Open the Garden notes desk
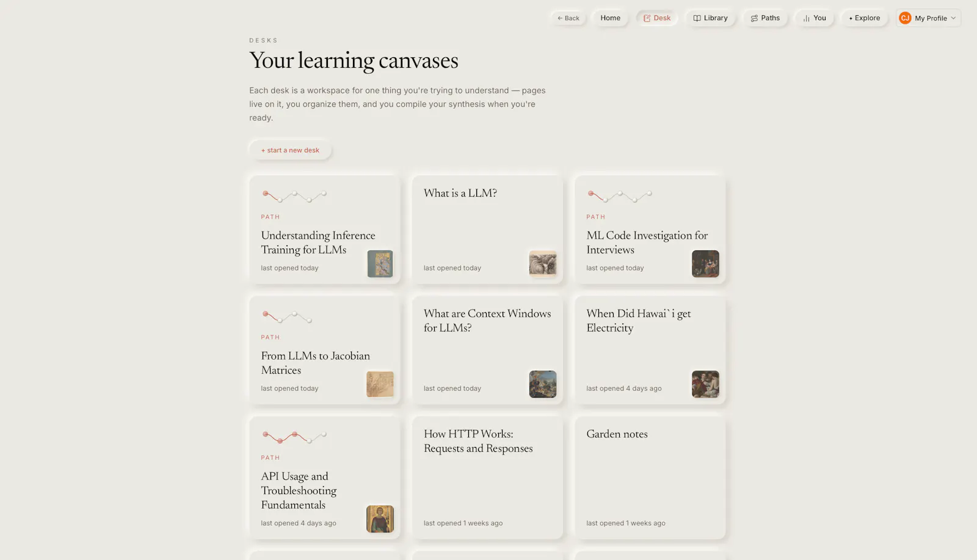 point(650,478)
